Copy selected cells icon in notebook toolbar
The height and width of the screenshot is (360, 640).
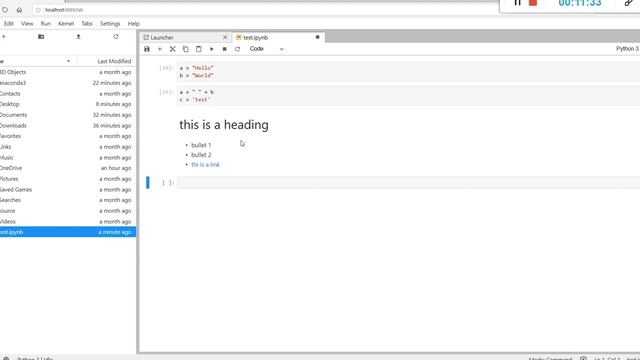click(186, 49)
